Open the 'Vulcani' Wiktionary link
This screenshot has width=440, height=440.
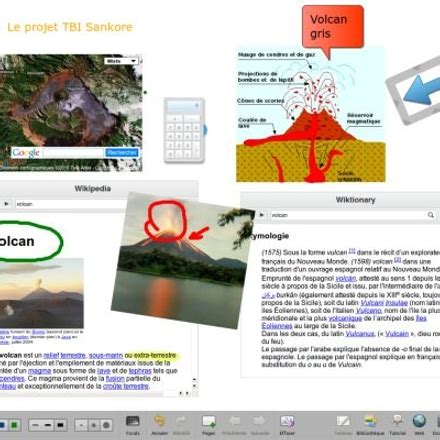372,303
